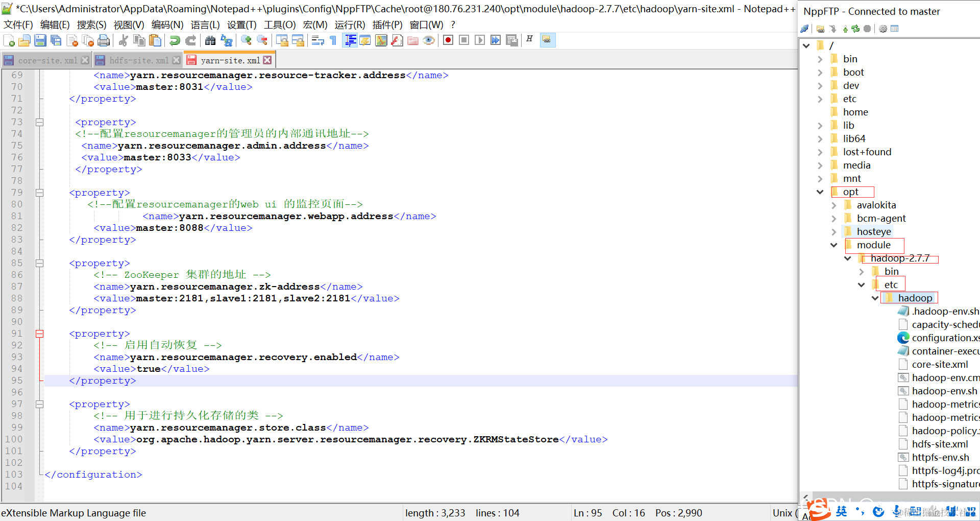Screen dimensions: 980x521
Task: Select hadoop-env.sh file in the tree
Action: coord(944,391)
